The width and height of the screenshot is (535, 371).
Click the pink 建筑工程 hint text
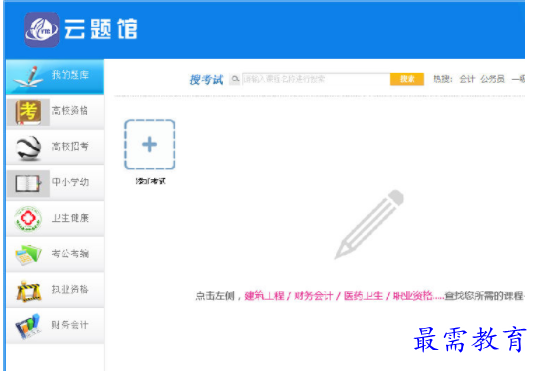(x=264, y=296)
